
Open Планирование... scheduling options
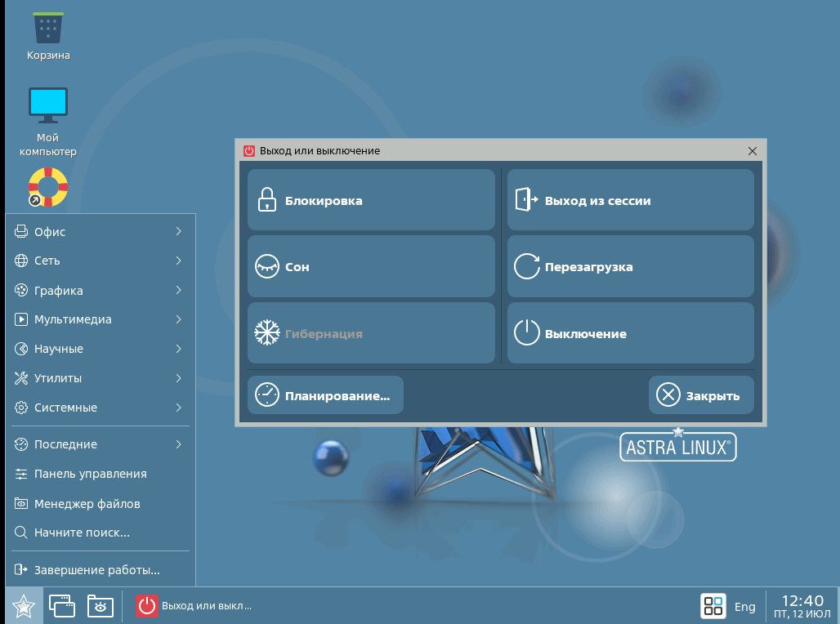[x=325, y=394]
